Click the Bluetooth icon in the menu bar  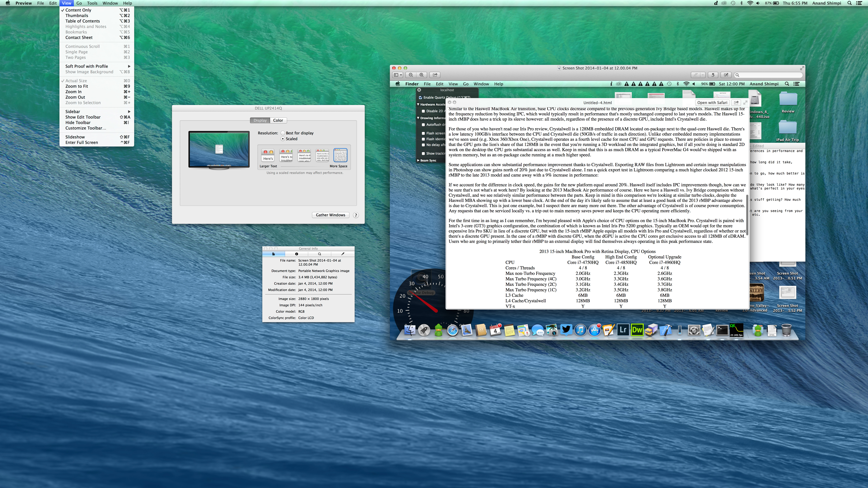[x=741, y=3]
